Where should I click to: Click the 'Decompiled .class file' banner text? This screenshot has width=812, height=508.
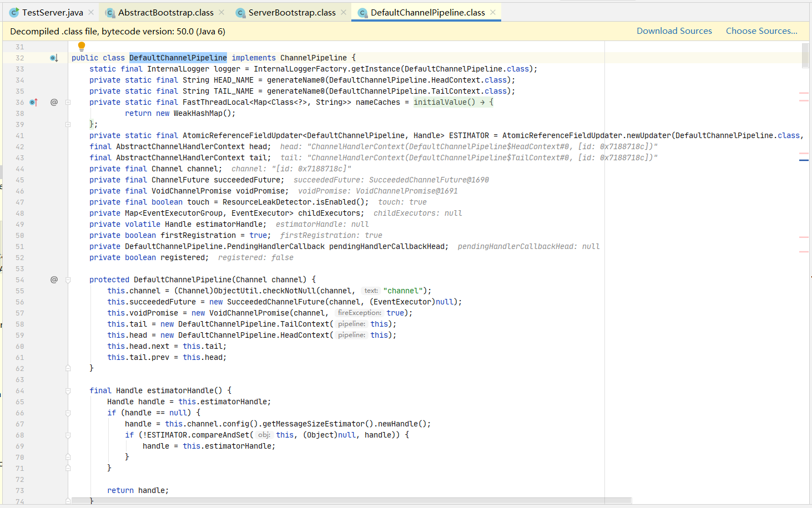click(118, 32)
